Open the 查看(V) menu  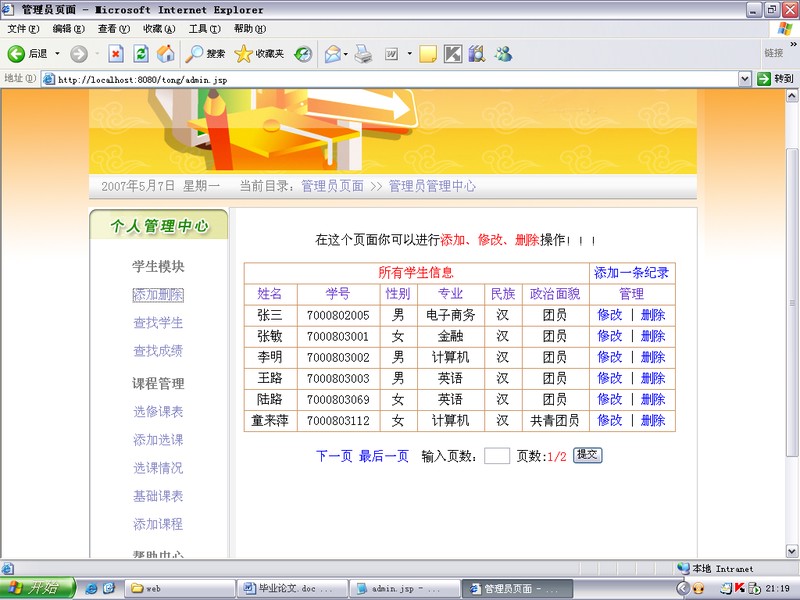(114, 29)
